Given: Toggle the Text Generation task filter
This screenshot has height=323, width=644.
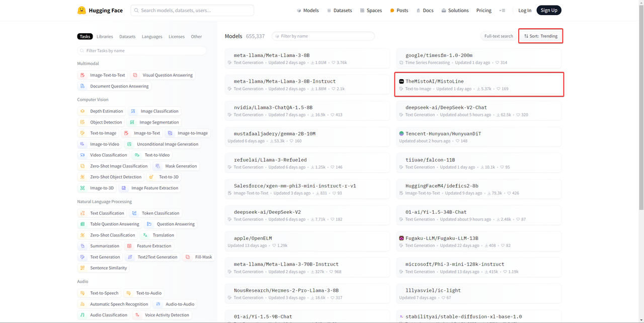Looking at the screenshot, I should click(100, 257).
